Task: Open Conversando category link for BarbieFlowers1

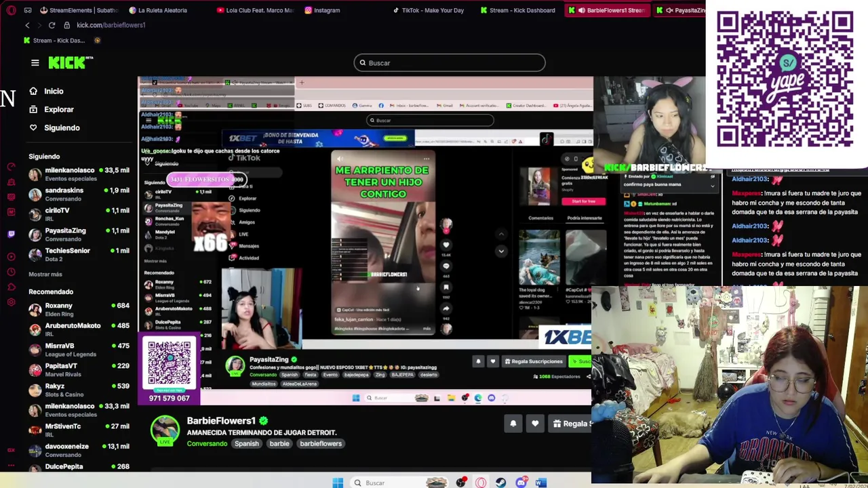Action: tap(207, 444)
